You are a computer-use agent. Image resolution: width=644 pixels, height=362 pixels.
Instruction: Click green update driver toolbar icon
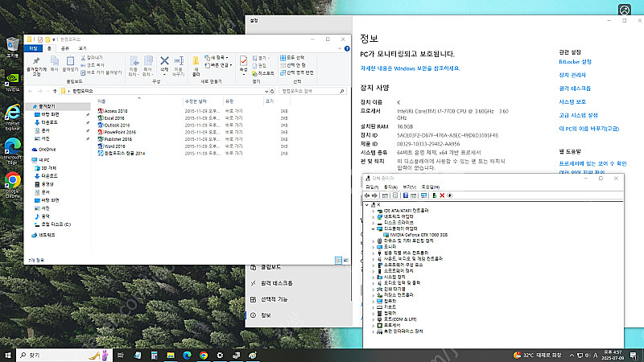coord(434,195)
